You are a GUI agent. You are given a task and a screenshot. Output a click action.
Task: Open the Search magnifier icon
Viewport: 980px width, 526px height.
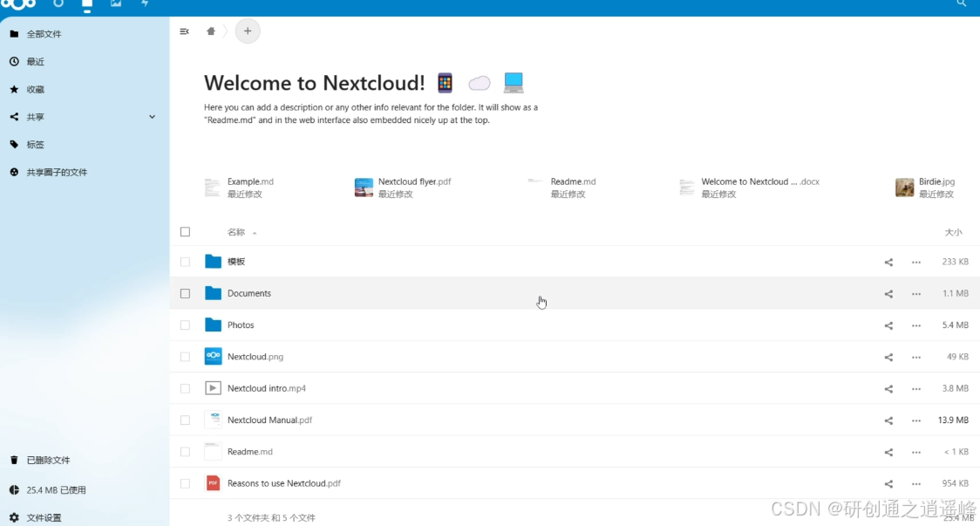coord(962,6)
